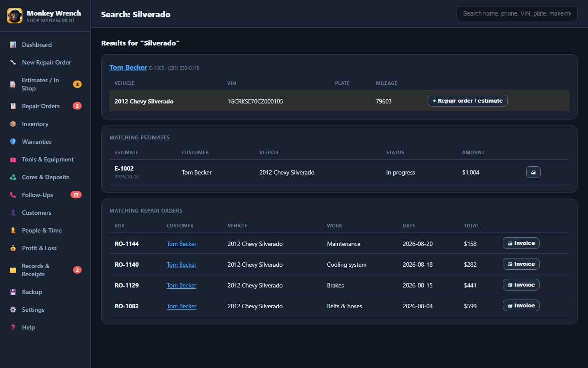Click mileage value 79603
Viewport: 588px width, 368px height.
click(384, 101)
